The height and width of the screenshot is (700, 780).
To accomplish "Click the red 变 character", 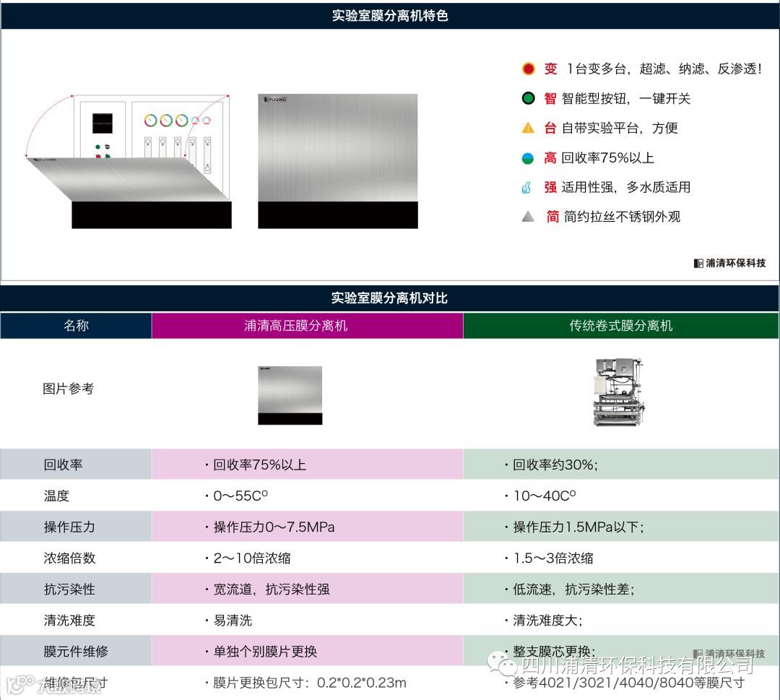I will tap(550, 69).
